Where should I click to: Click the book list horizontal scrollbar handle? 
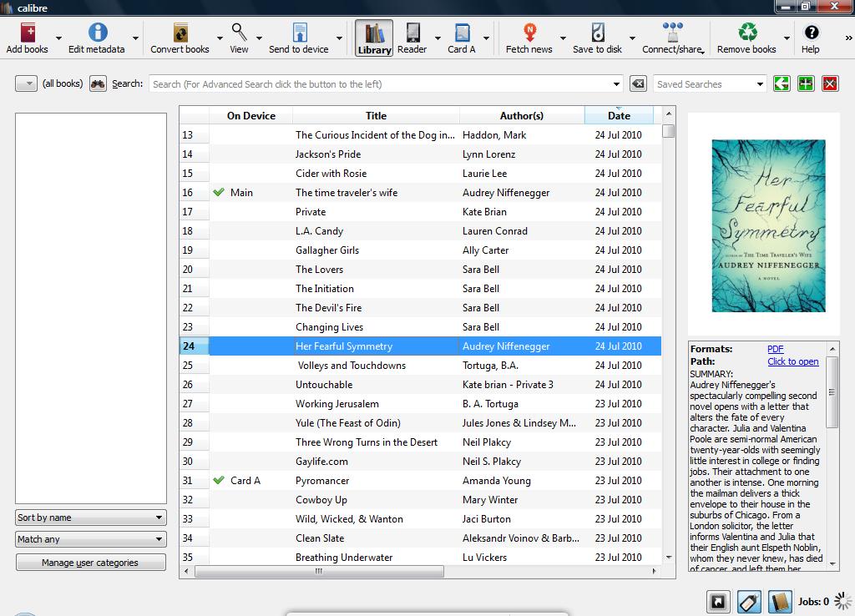[x=319, y=571]
